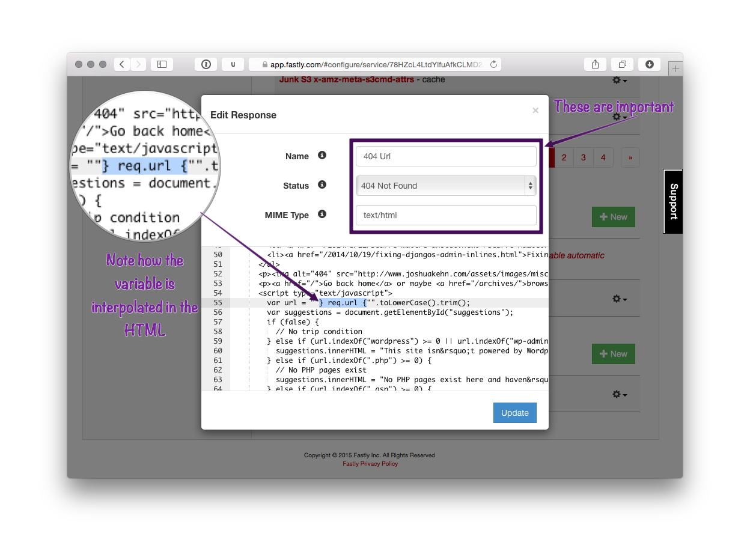Go to pagination page 3
750x560 pixels.
point(584,157)
